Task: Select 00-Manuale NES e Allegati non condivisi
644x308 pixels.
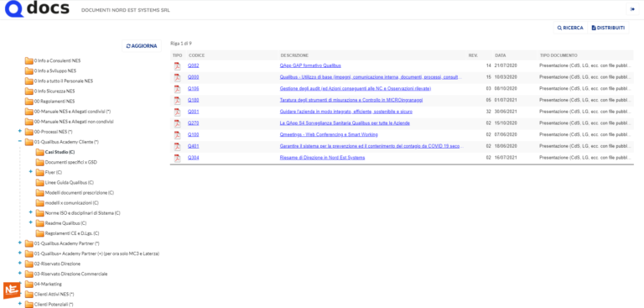Action: coord(74,122)
